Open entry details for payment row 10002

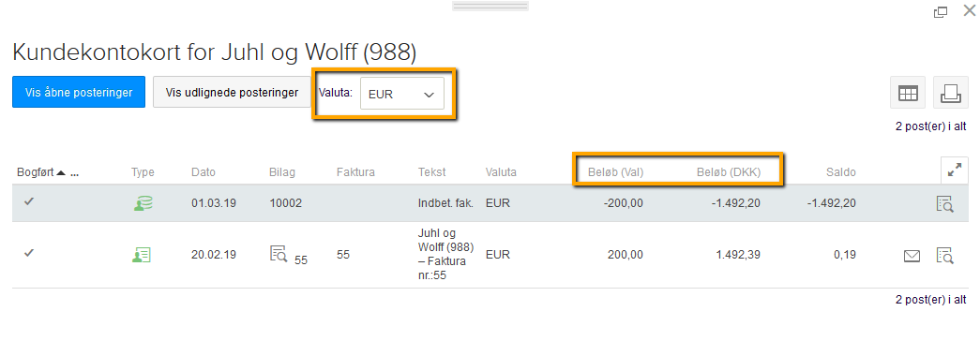pyautogui.click(x=945, y=203)
